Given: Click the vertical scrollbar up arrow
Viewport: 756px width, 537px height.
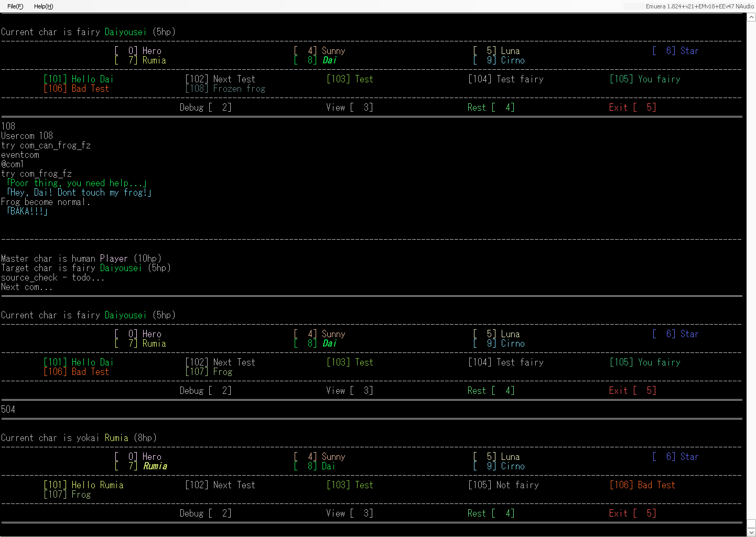Looking at the screenshot, I should pos(751,17).
